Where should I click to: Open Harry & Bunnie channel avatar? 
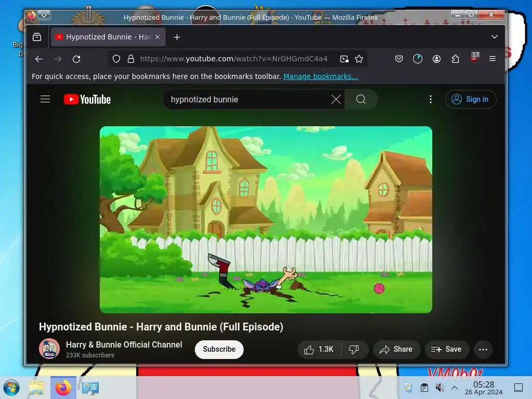click(x=49, y=349)
